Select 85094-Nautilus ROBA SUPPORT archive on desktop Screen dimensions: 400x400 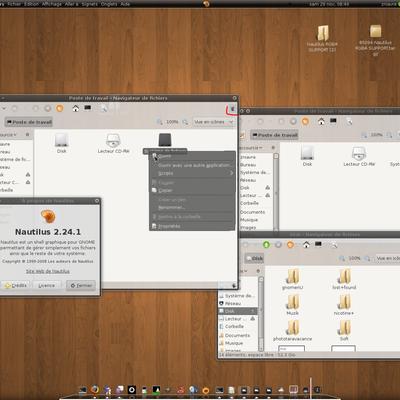(x=375, y=40)
